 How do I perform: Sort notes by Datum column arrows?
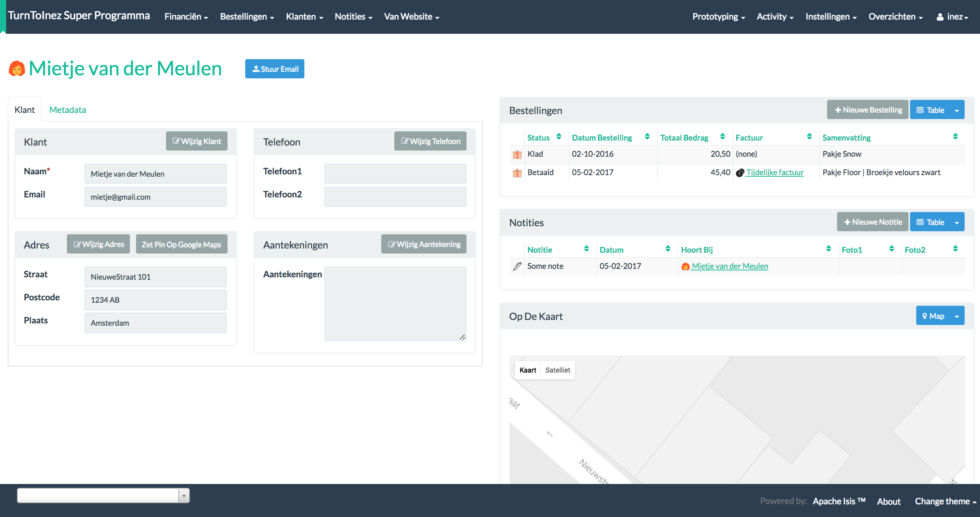[668, 249]
